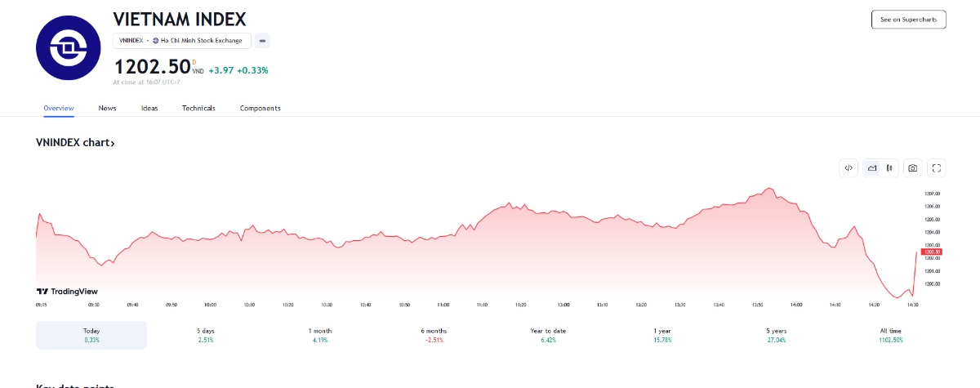The height and width of the screenshot is (388, 980).
Task: Switch chart to area style
Action: pos(872,168)
